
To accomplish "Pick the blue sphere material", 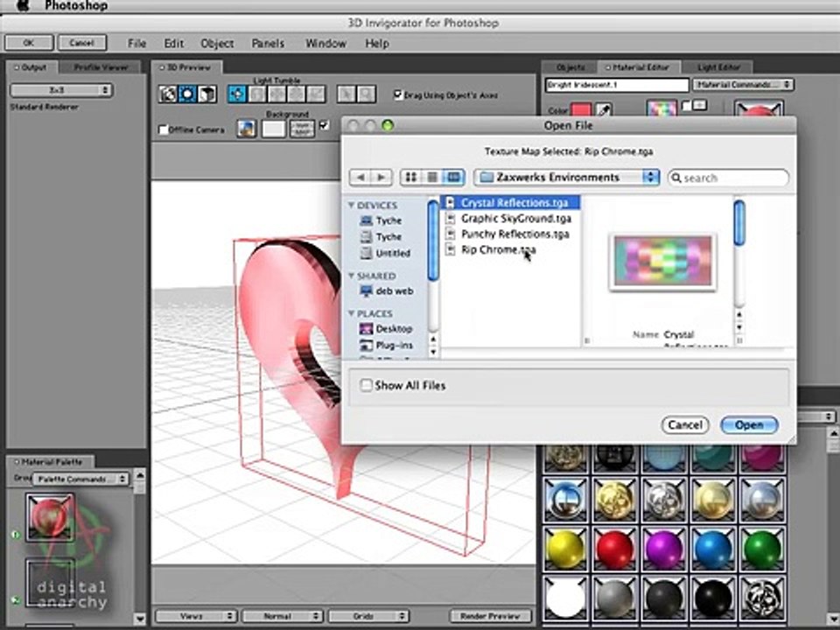I will 712,550.
